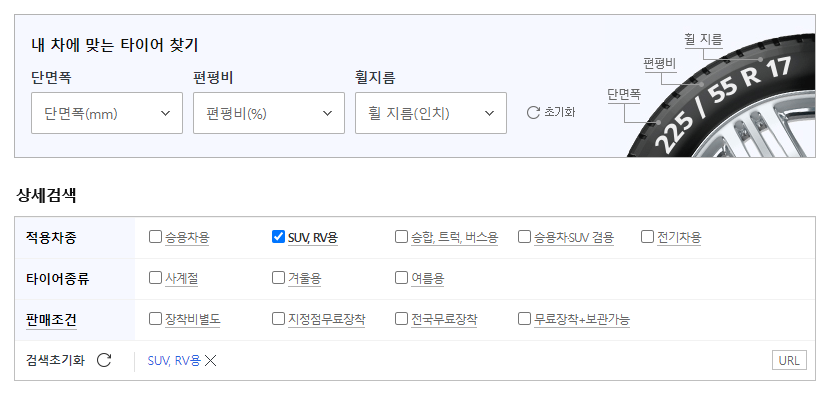Enable the 전기차용 checkbox
This screenshot has height=395, width=829.
click(647, 236)
